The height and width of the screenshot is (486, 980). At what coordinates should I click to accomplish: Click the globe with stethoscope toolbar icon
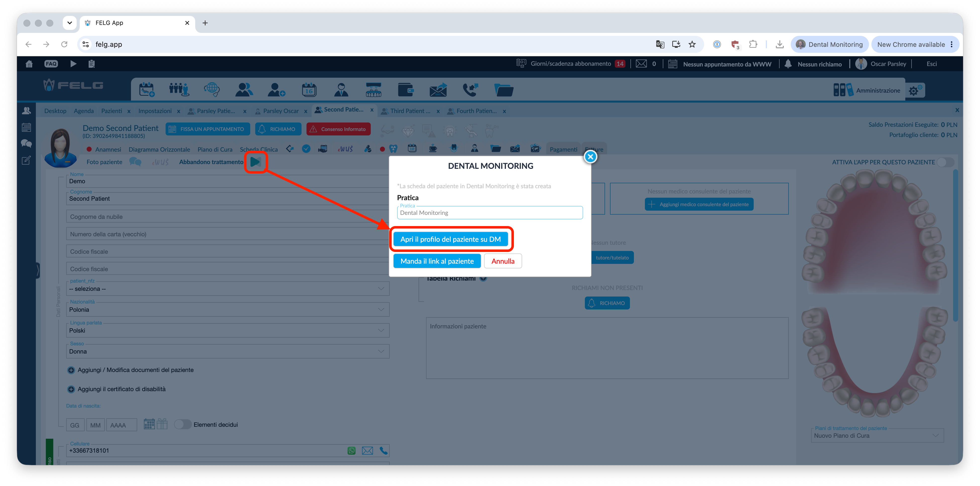(x=212, y=90)
